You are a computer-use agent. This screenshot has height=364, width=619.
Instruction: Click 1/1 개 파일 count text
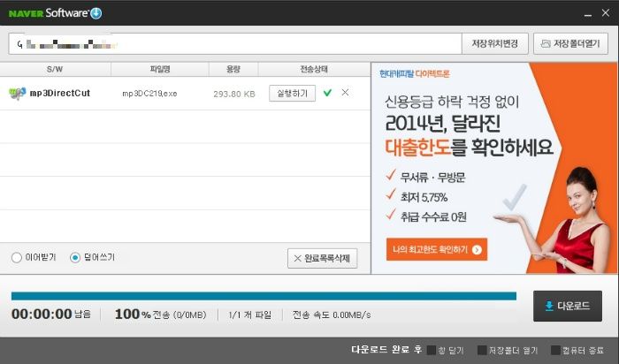[x=250, y=315]
